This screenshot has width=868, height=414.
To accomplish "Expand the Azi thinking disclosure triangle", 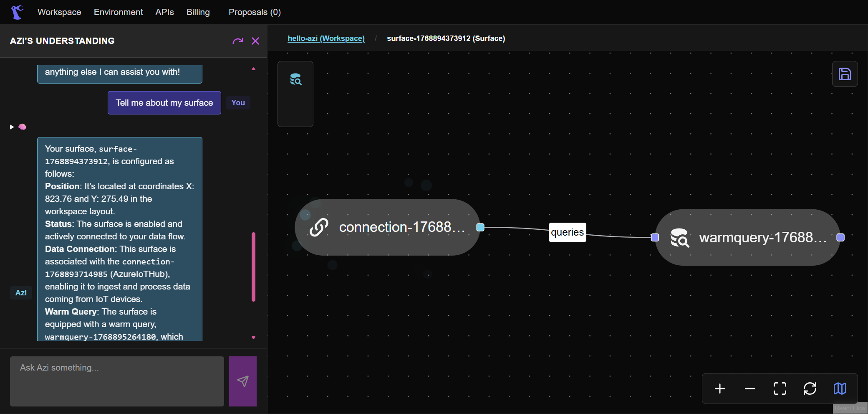I will [12, 127].
